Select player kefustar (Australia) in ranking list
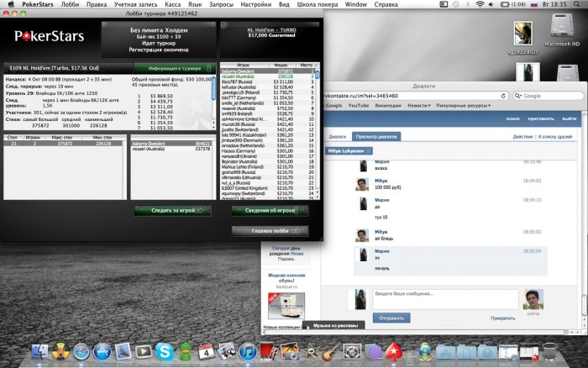Image resolution: width=588 pixels, height=368 pixels. pos(268,87)
